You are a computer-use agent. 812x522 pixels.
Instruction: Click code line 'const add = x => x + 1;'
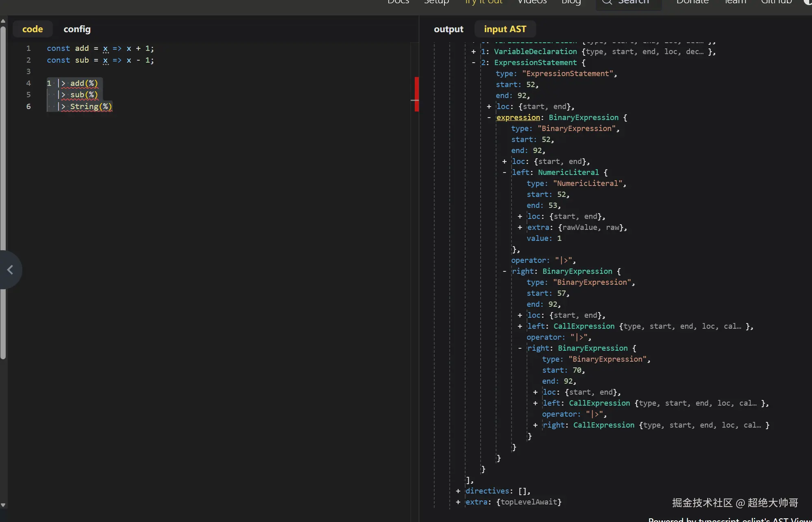pos(100,48)
